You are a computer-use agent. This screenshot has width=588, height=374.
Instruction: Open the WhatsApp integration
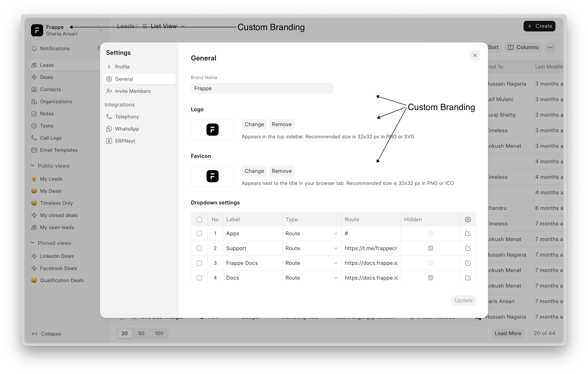pyautogui.click(x=127, y=129)
